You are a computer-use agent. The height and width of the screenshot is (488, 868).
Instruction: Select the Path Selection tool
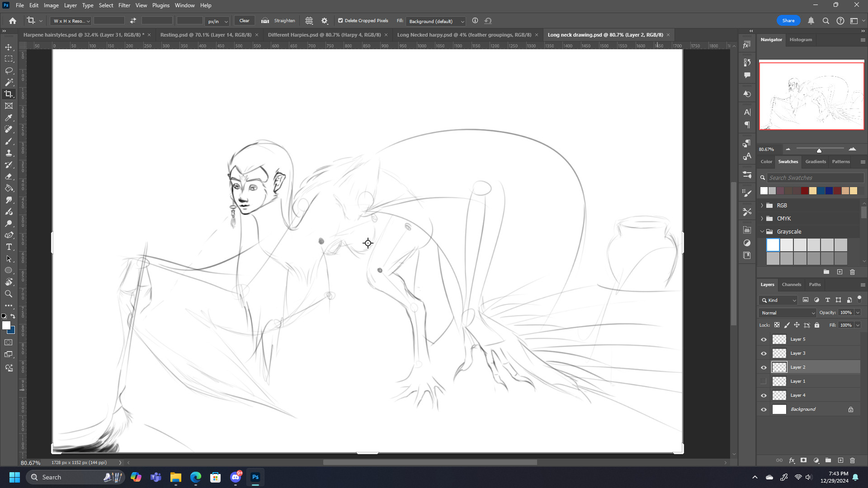[x=9, y=258]
